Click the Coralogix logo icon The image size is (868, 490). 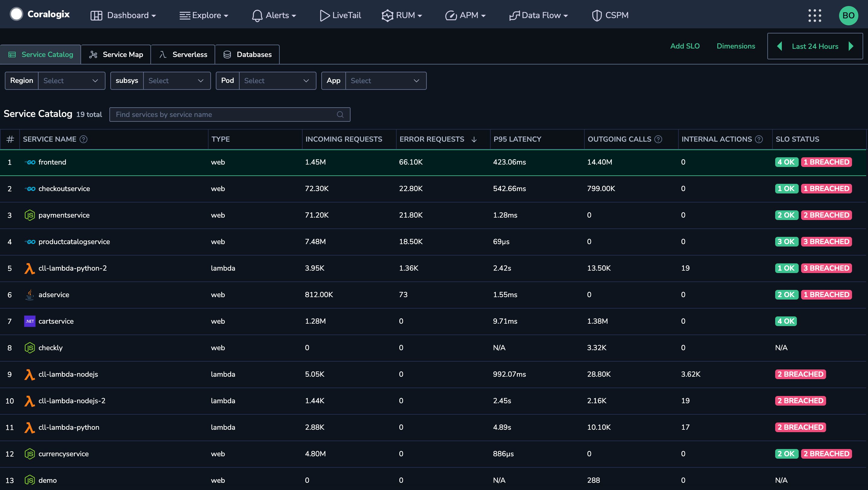(x=16, y=15)
